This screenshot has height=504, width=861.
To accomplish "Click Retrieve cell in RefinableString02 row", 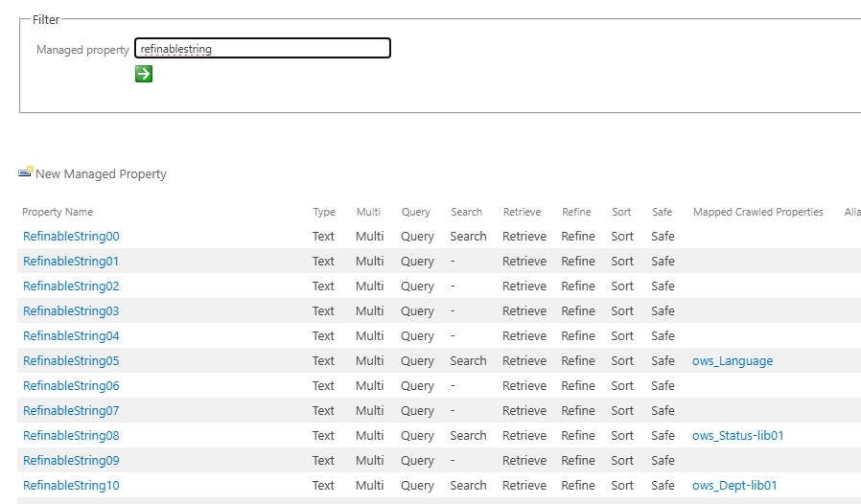I will pyautogui.click(x=524, y=286).
